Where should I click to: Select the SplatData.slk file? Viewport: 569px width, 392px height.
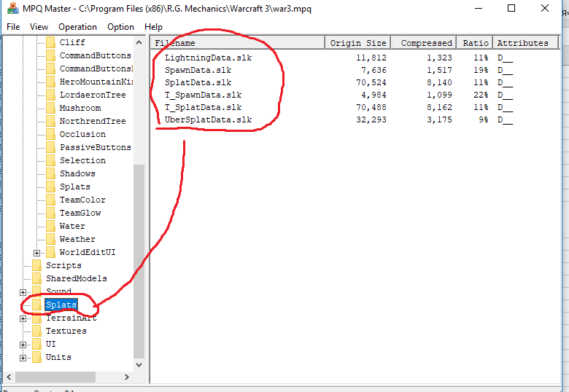pos(198,82)
